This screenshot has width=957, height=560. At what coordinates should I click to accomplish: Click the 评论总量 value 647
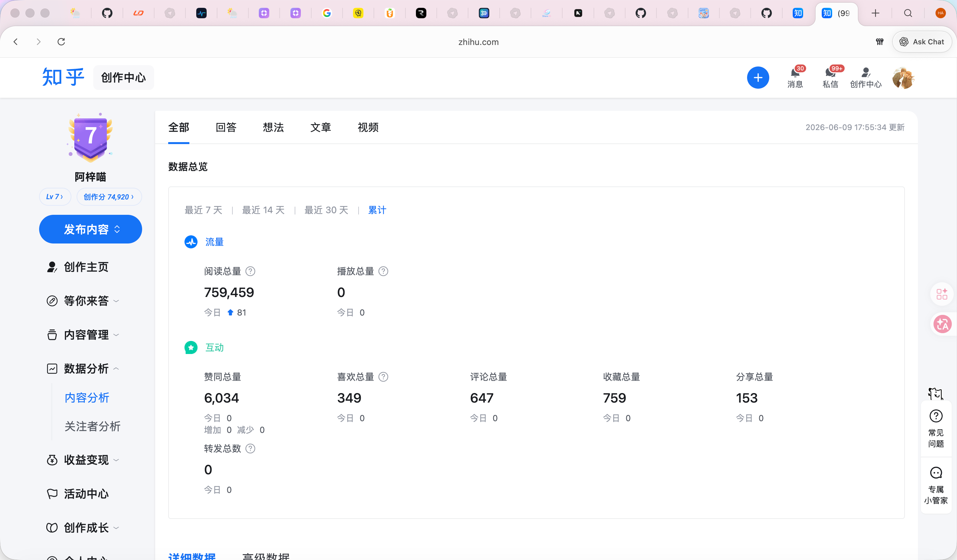click(482, 397)
